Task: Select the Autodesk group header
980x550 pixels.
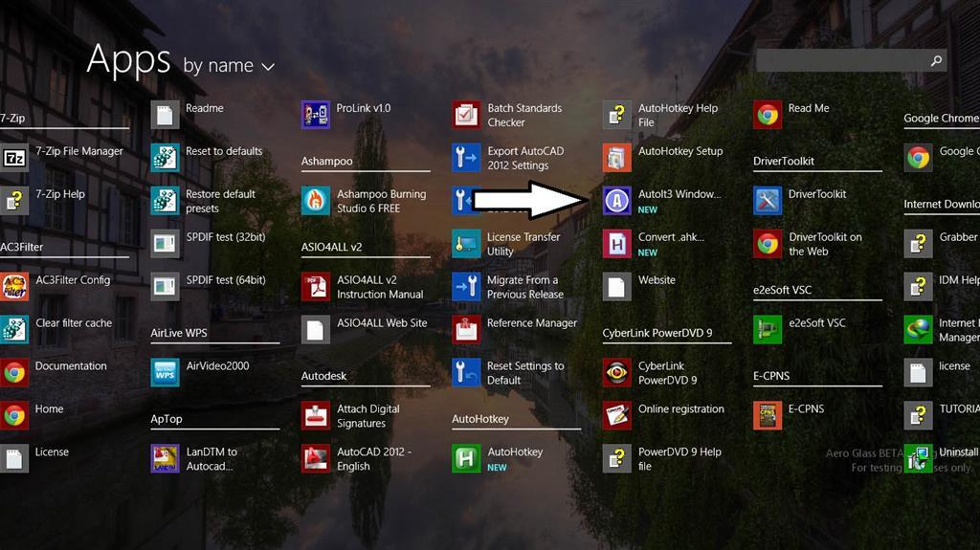Action: pyautogui.click(x=323, y=376)
